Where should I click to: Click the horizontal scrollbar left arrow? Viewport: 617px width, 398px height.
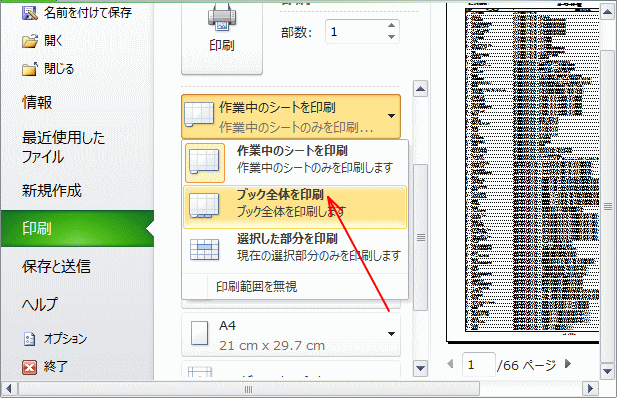point(9,389)
